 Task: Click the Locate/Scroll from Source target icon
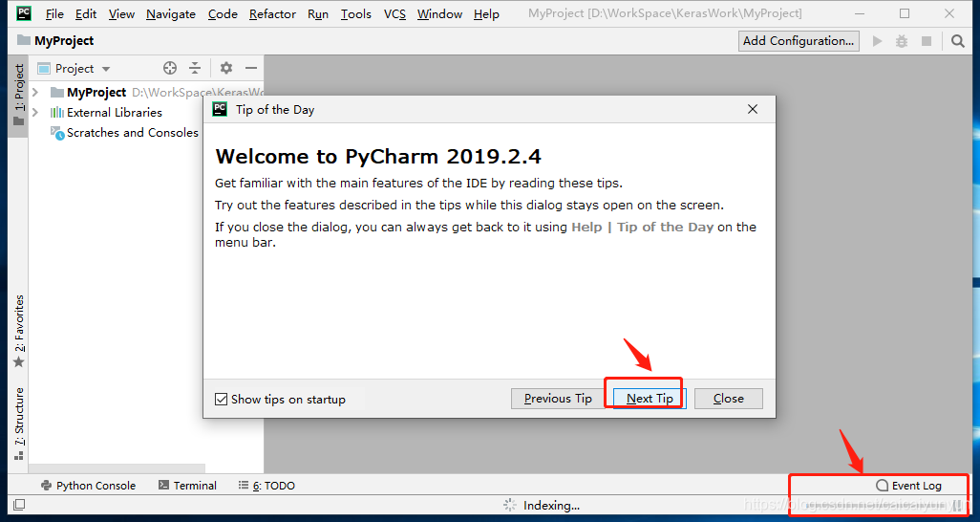pyautogui.click(x=170, y=68)
